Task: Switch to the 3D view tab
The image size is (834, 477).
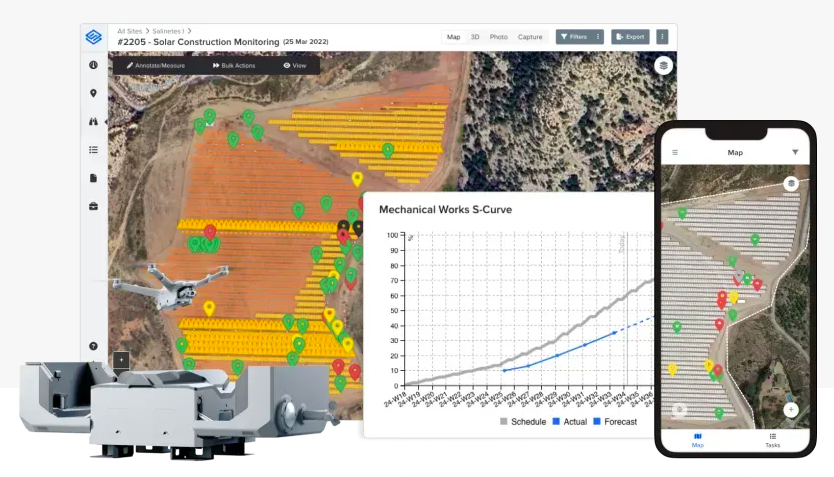Action: pos(475,37)
